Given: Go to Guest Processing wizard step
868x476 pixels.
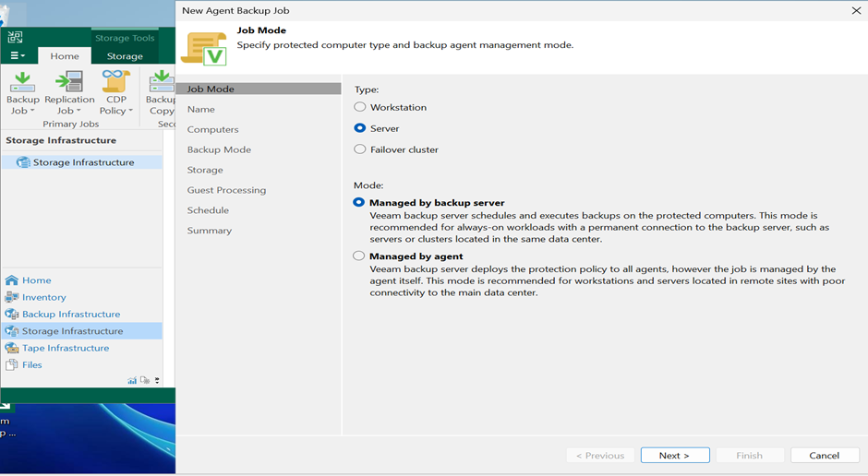Looking at the screenshot, I should pos(226,190).
